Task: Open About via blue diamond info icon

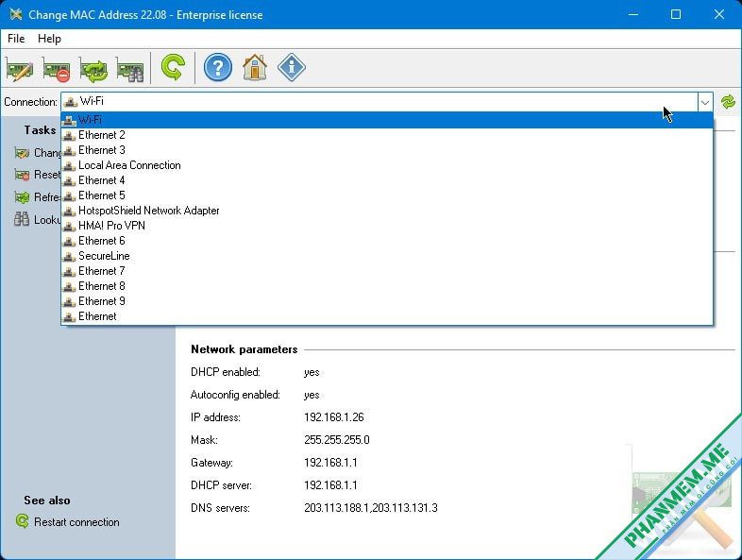Action: [x=292, y=67]
